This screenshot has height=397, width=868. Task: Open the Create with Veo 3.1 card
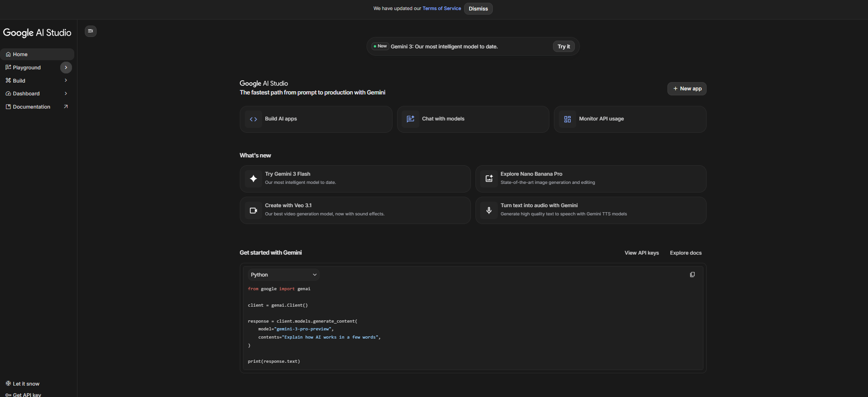(355, 210)
